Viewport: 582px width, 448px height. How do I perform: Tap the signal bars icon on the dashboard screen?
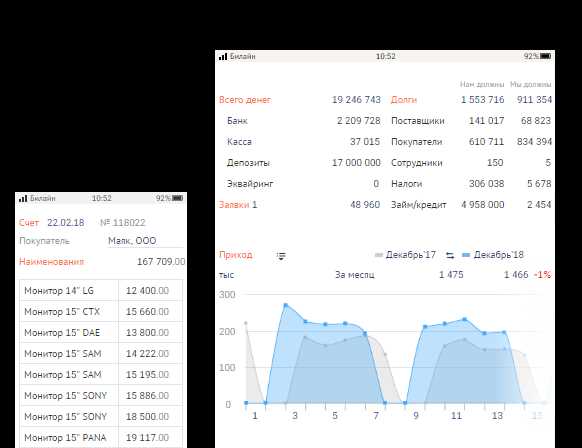(x=223, y=56)
